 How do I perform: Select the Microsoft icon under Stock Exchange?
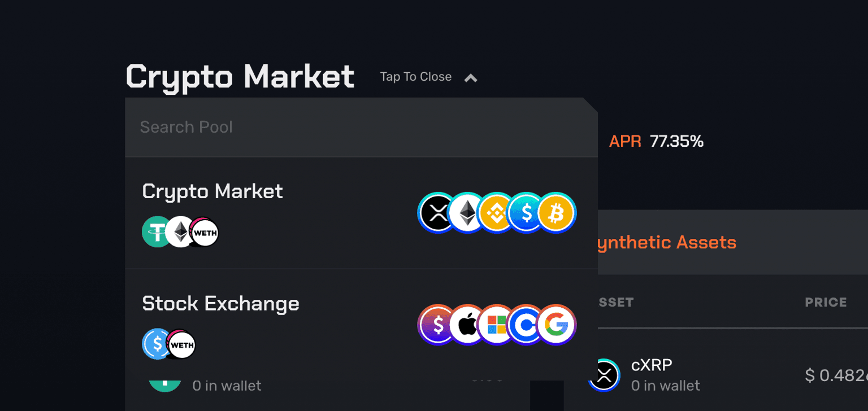coord(496,325)
